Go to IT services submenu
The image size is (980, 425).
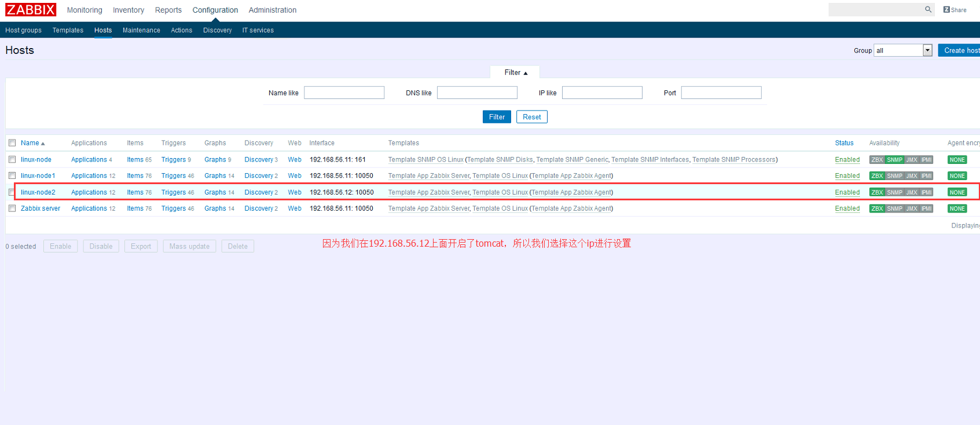click(258, 30)
